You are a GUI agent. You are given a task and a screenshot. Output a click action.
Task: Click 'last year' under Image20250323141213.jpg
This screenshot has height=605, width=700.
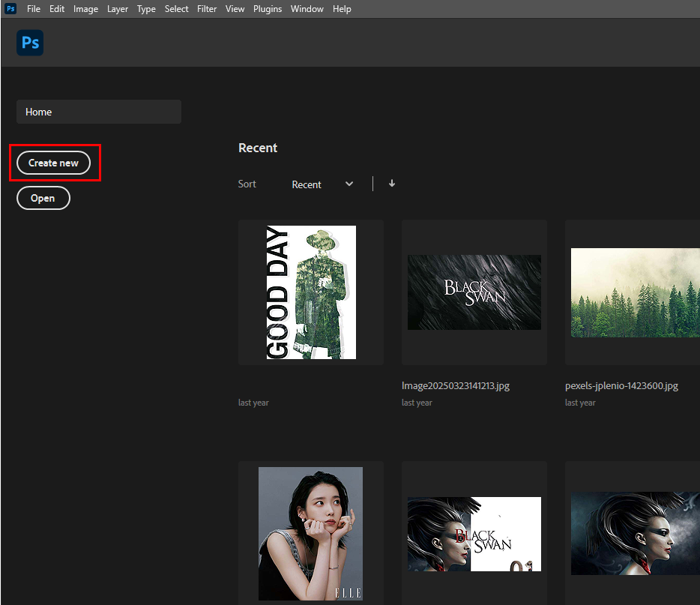(x=417, y=403)
